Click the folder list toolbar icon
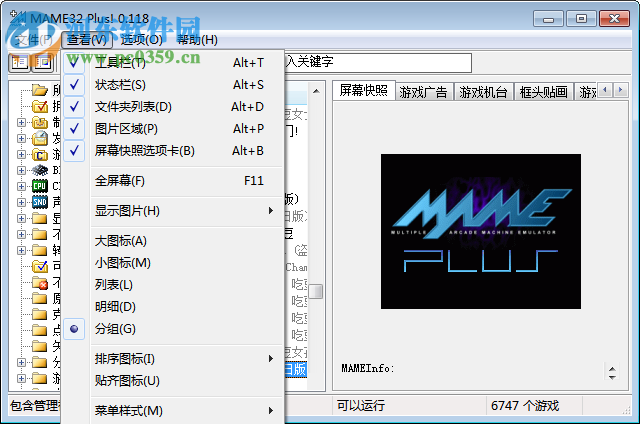 [19, 62]
